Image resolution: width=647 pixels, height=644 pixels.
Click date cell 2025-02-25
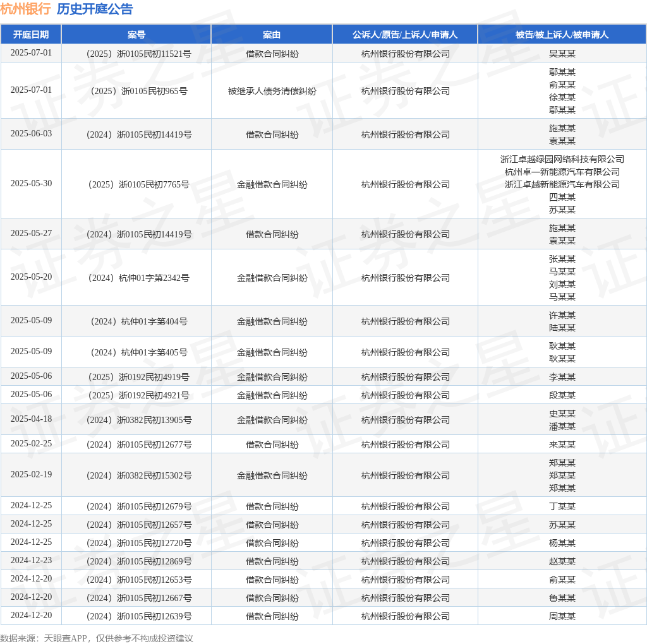coord(31,444)
